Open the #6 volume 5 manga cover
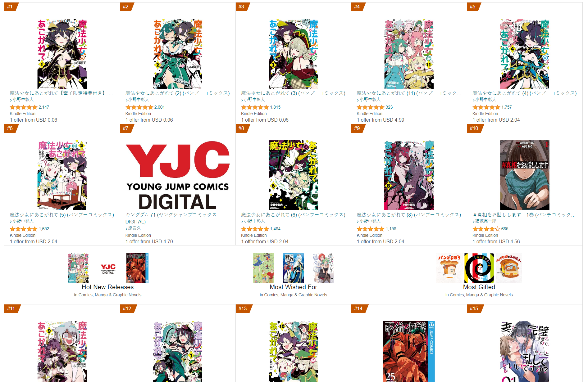The height and width of the screenshot is (382, 588). 62,175
